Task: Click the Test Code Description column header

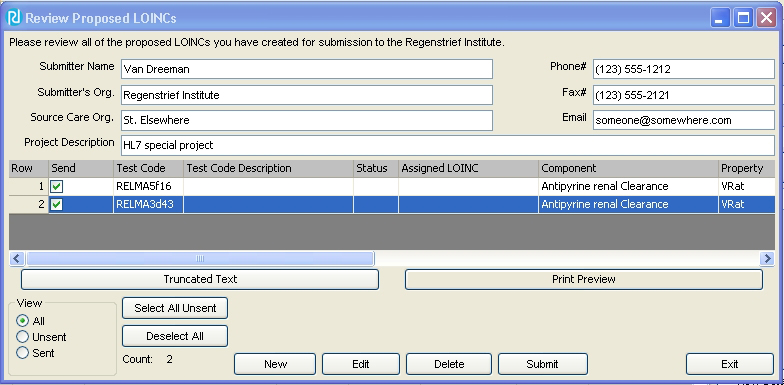Action: (268, 168)
